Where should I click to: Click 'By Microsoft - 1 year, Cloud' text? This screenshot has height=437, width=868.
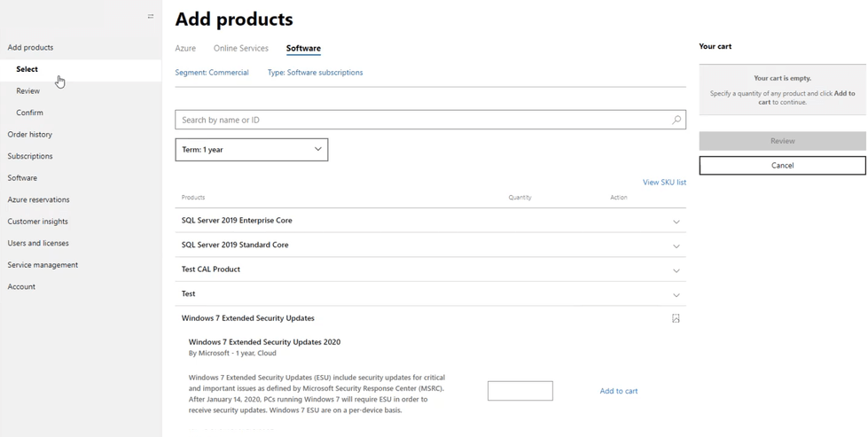coord(232,353)
